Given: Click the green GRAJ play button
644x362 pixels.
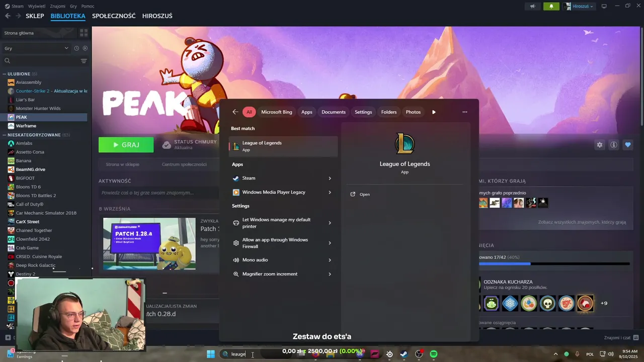Looking at the screenshot, I should click(126, 145).
